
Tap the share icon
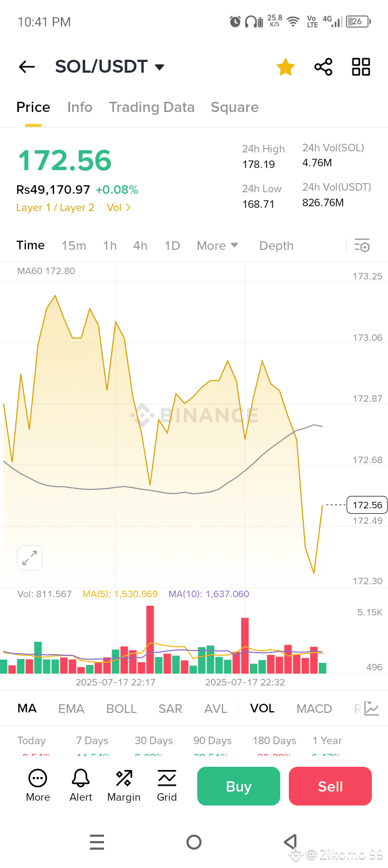pos(323,67)
